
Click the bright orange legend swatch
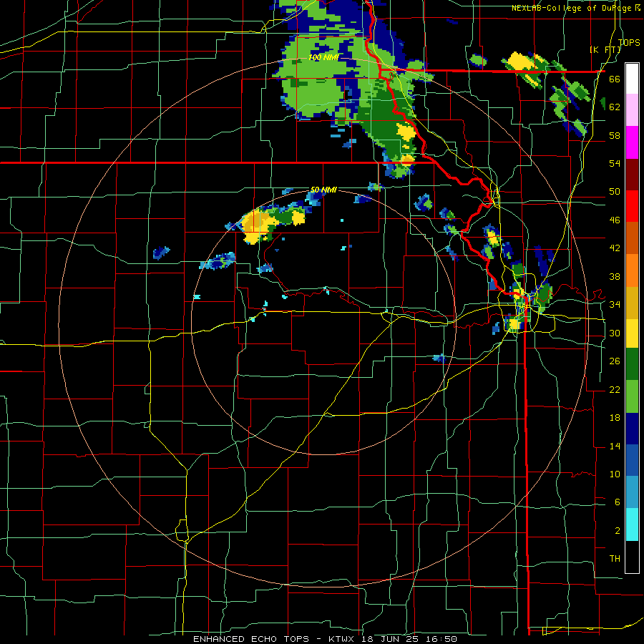click(x=632, y=270)
